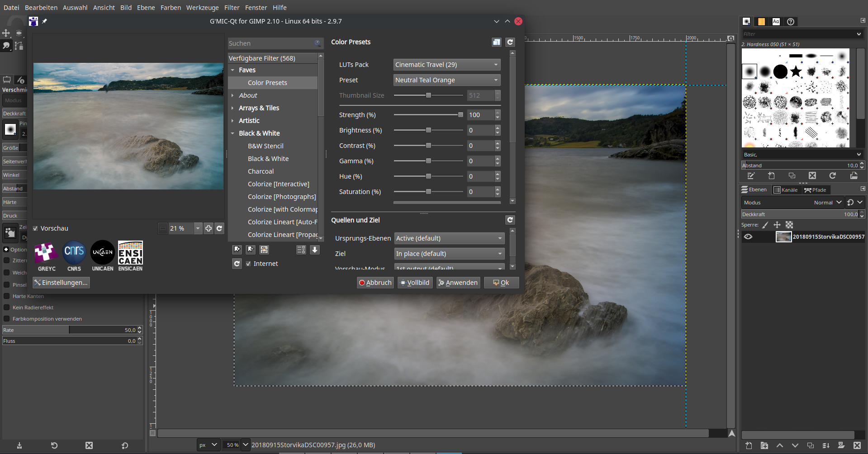Screen dimensions: 868x454
Task: Enable Kein Radiereffekt checkbox
Action: [x=7, y=307]
